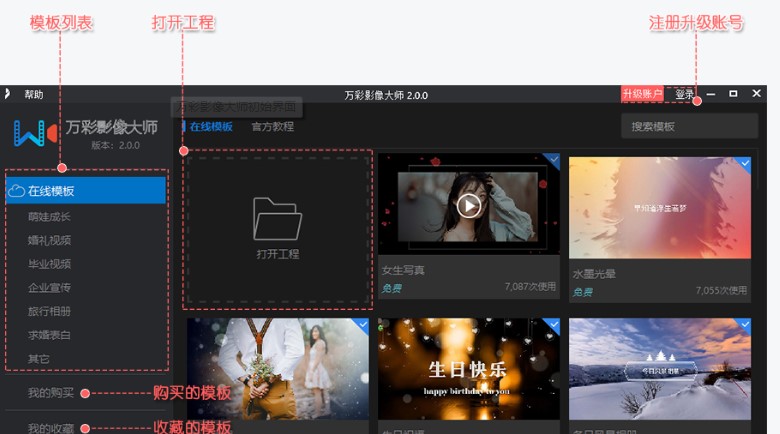780x434 pixels.
Task: Click the app icon left of 帮助
Action: [7, 94]
